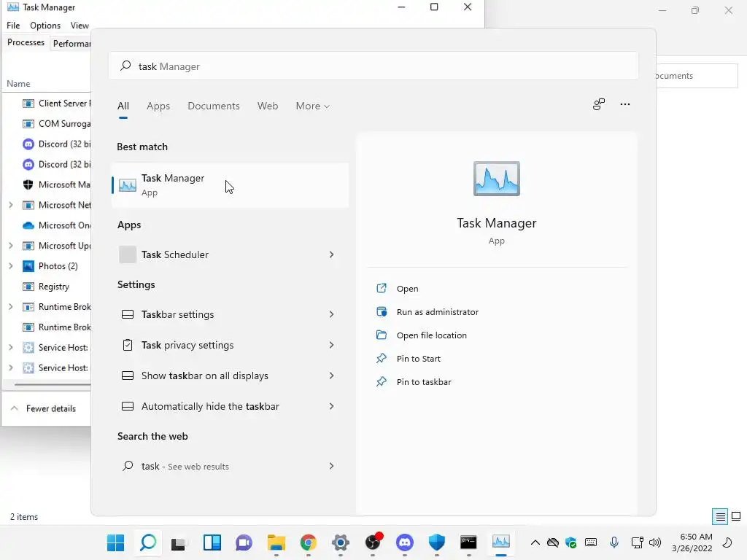Open Windows Security shield on taskbar

[x=436, y=542]
